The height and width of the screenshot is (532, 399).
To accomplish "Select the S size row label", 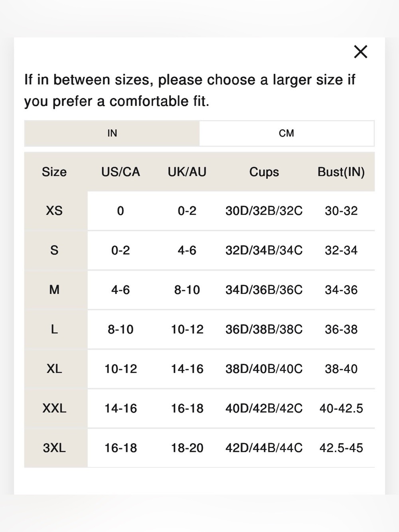I will click(54, 250).
